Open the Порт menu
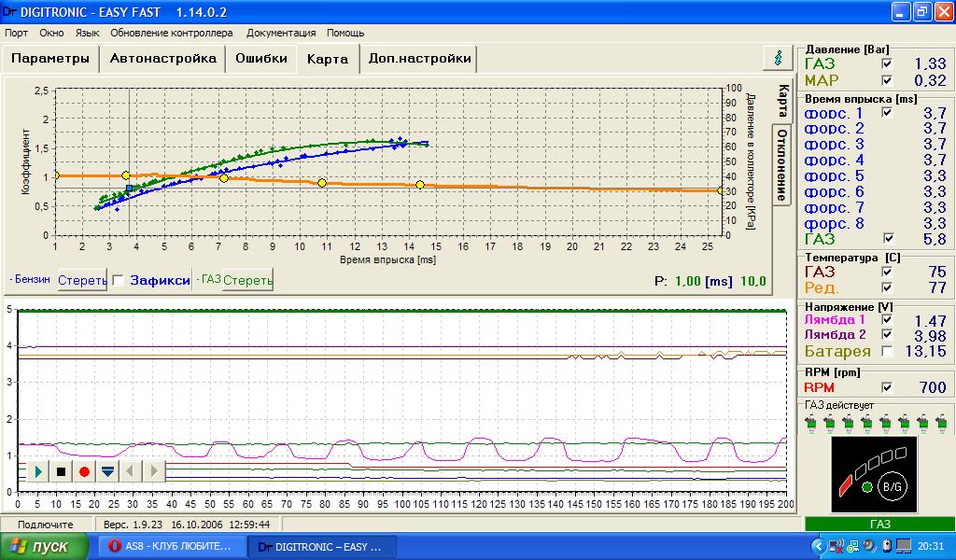This screenshot has width=956, height=560. (x=16, y=33)
